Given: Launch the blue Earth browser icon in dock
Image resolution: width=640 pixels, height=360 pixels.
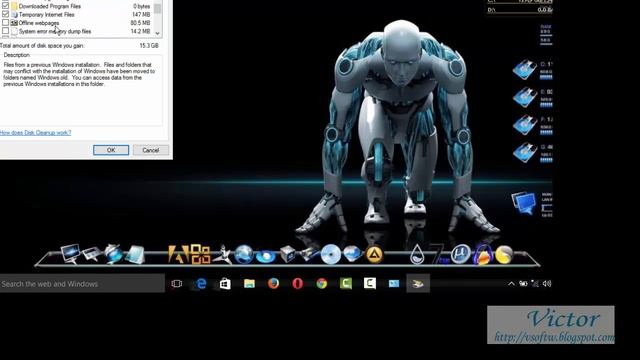Looking at the screenshot, I should click(x=244, y=254).
